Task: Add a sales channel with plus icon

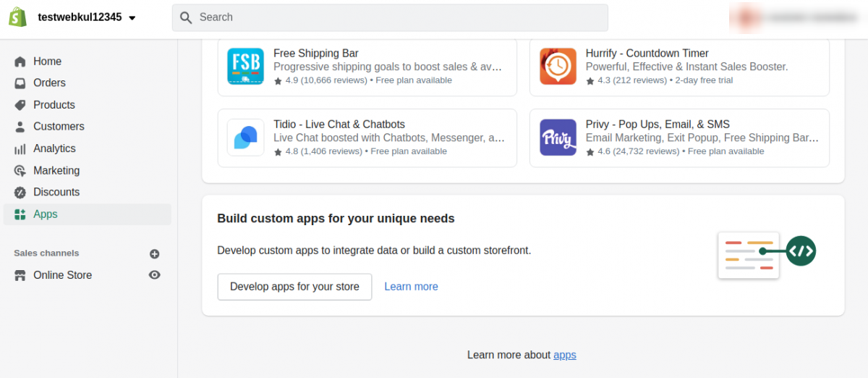Action: click(x=154, y=254)
